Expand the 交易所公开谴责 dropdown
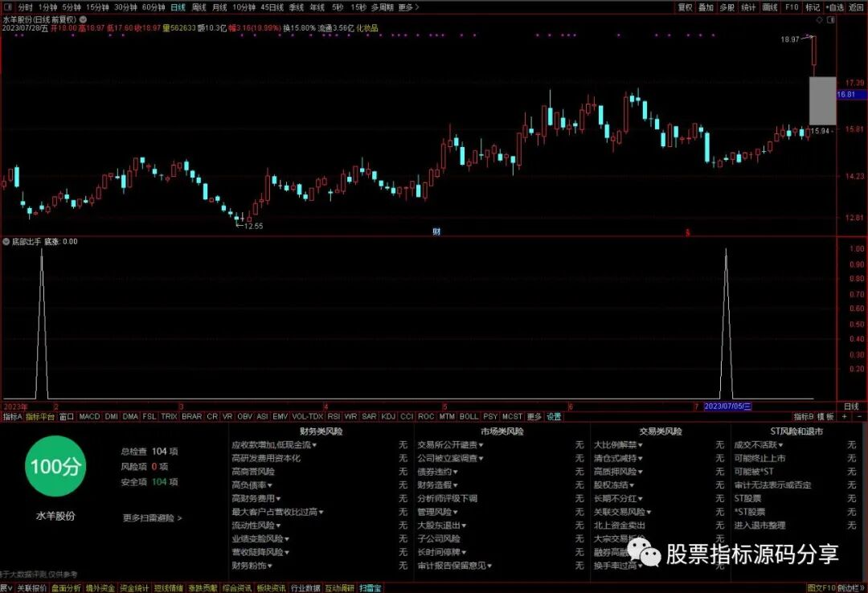 [x=450, y=444]
